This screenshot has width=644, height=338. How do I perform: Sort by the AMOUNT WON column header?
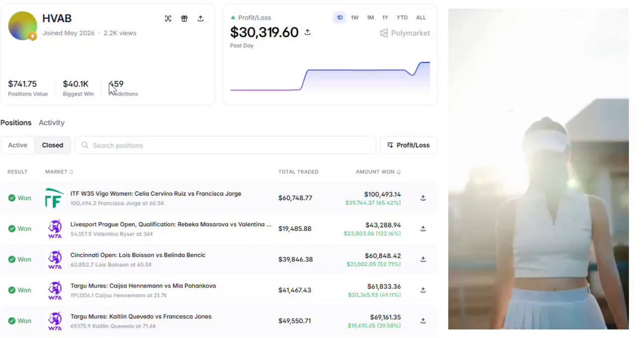point(378,172)
